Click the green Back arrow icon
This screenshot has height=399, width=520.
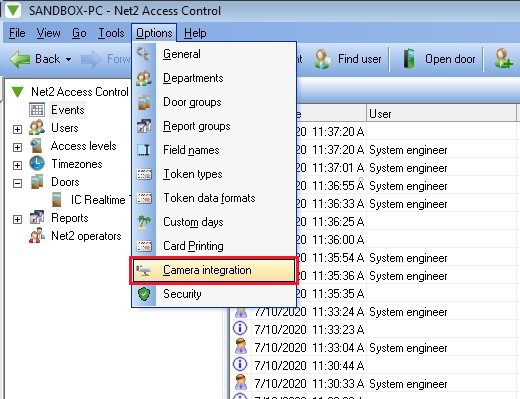[20, 60]
